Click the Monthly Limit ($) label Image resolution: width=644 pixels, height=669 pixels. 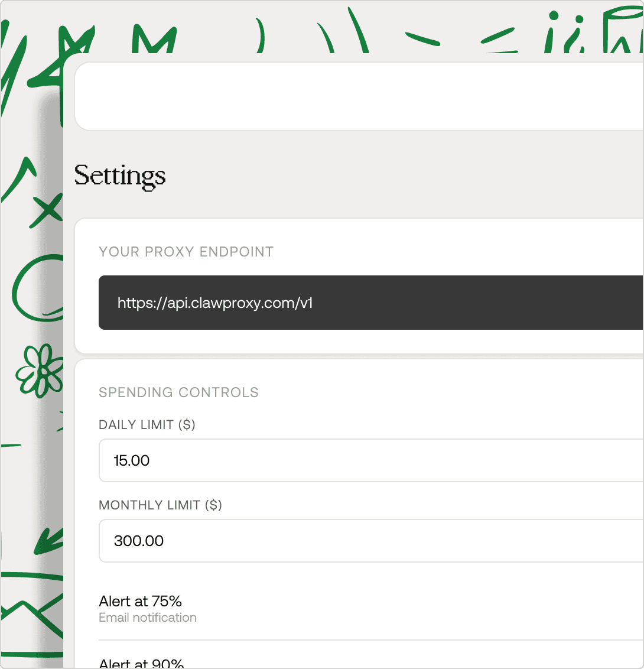click(160, 505)
